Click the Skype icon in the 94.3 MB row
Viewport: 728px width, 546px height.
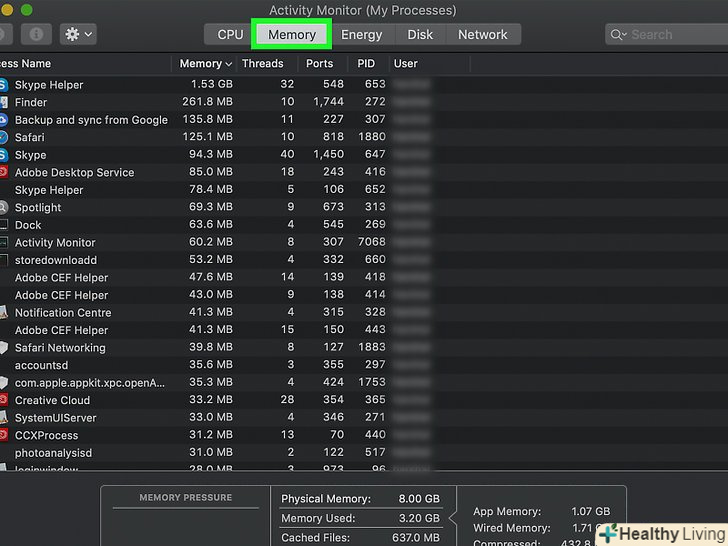point(4,155)
